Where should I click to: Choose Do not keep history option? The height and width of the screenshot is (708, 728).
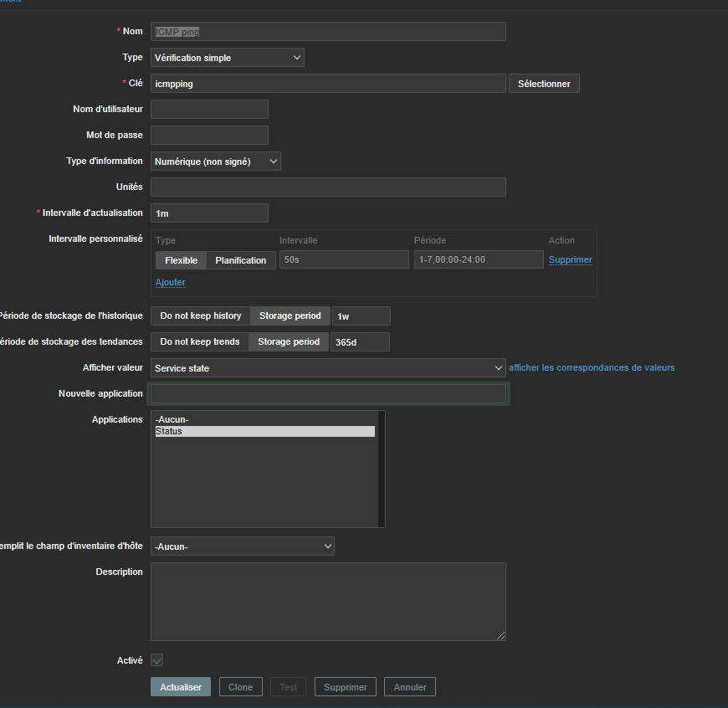pos(200,316)
